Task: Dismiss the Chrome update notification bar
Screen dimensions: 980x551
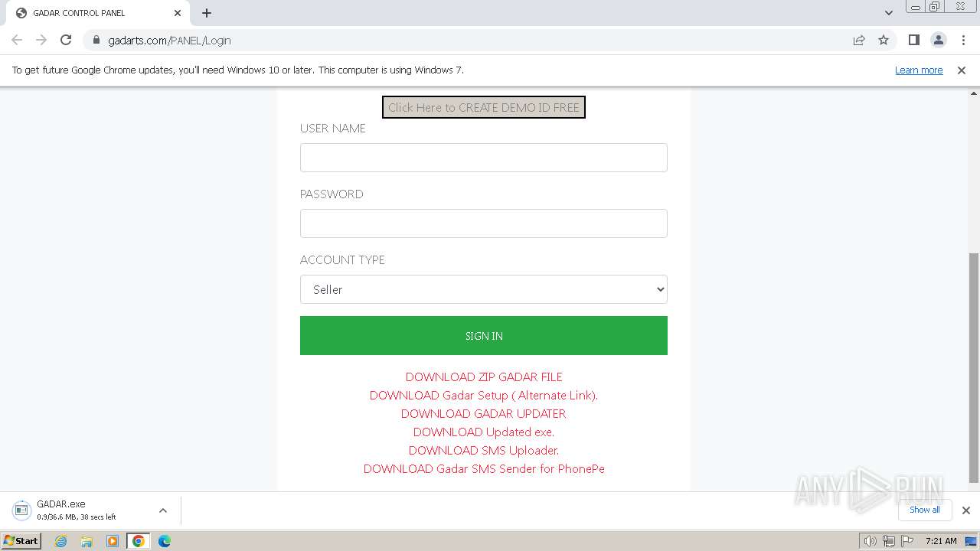Action: (962, 70)
